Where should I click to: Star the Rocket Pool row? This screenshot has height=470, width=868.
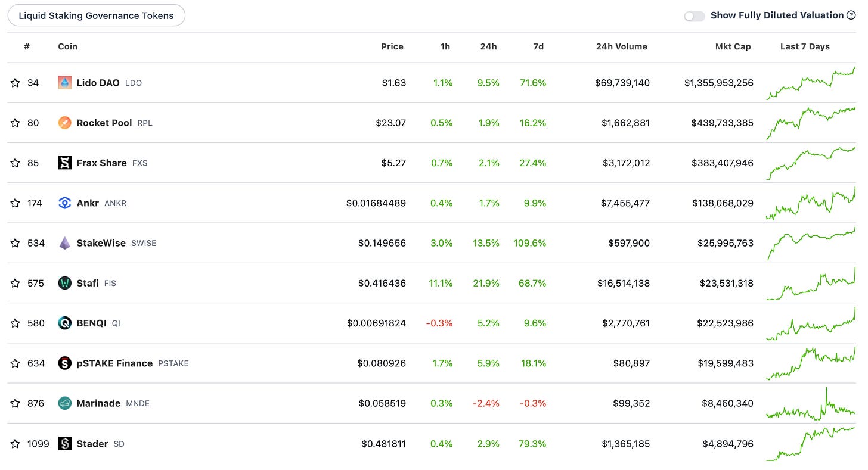pyautogui.click(x=15, y=123)
